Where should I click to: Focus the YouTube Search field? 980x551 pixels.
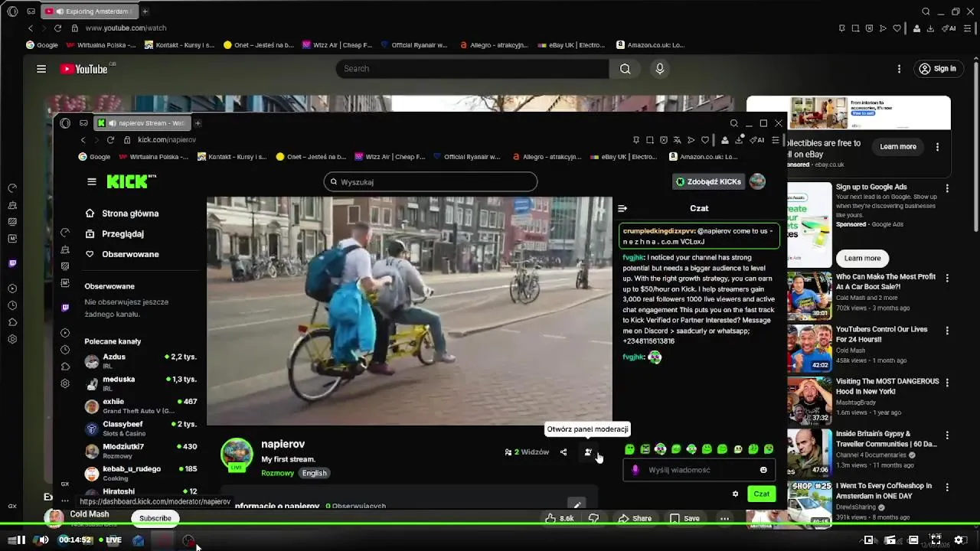coord(472,69)
